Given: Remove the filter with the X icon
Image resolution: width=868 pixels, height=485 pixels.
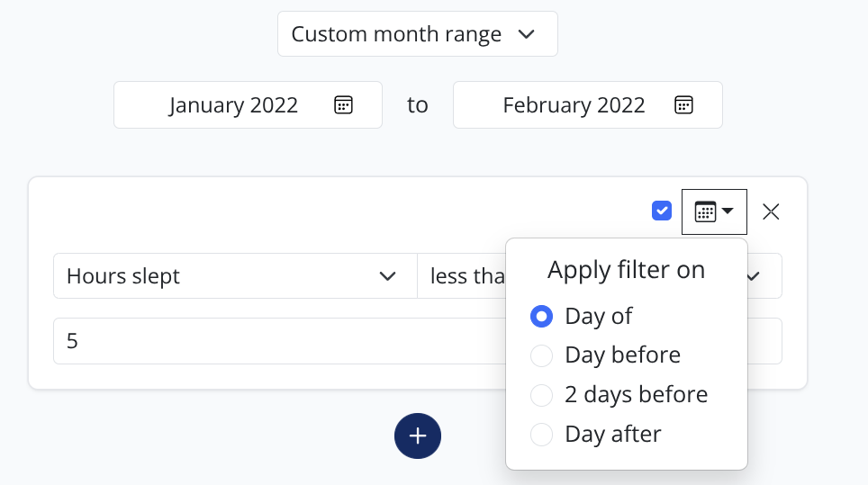Looking at the screenshot, I should [x=771, y=211].
